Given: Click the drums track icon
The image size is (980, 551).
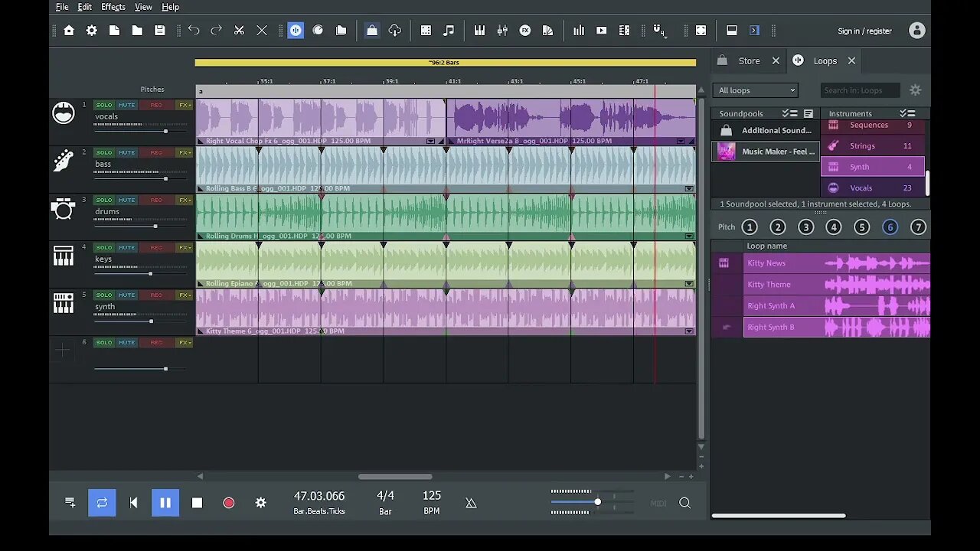Looking at the screenshot, I should pos(64,208).
